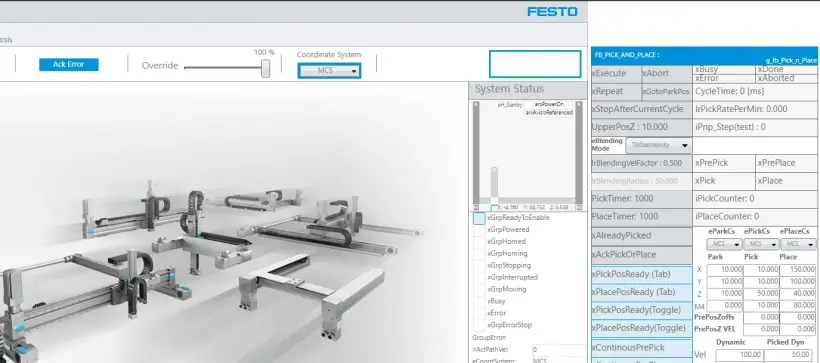Click the iPlaceCounter: 0 readout
This screenshot has width=820, height=363.
click(756, 217)
